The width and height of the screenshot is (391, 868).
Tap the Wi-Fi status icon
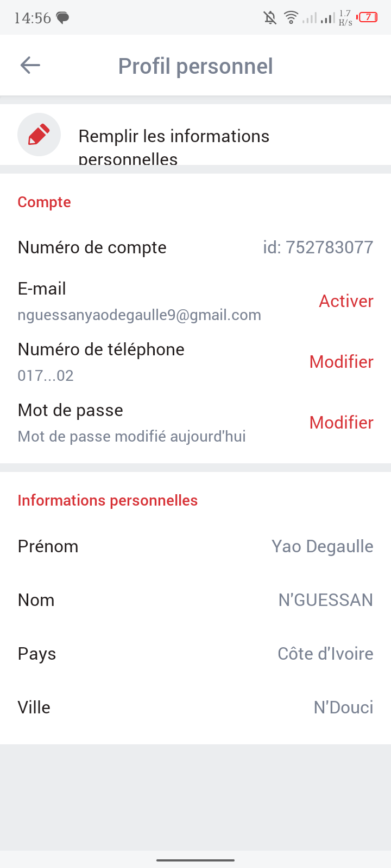click(x=291, y=18)
